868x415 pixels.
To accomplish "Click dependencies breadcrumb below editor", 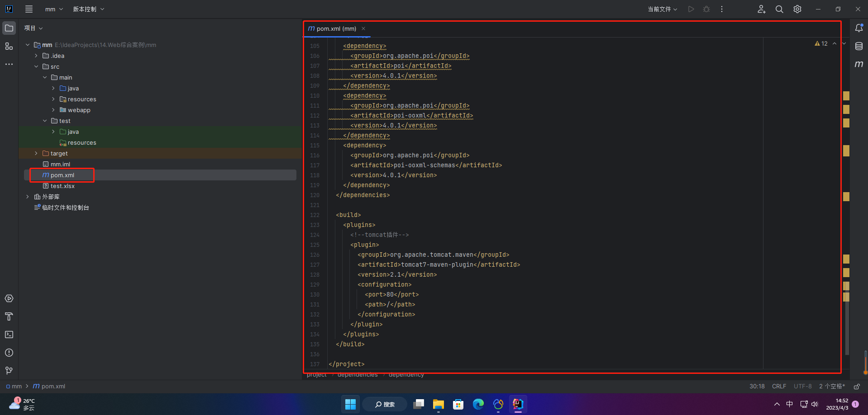I will pos(358,375).
